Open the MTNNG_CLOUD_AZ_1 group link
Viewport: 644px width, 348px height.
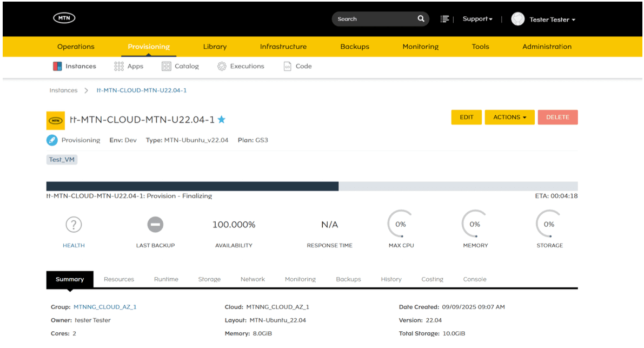(105, 307)
